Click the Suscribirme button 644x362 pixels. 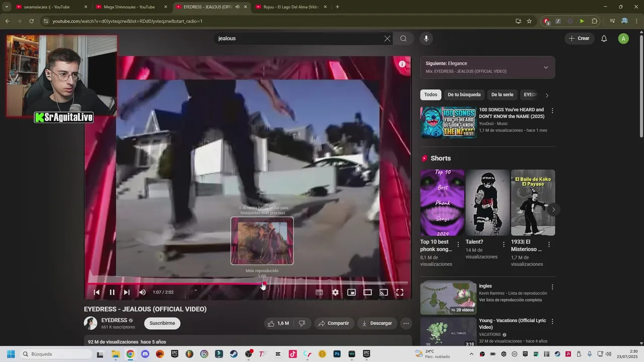coord(162,323)
